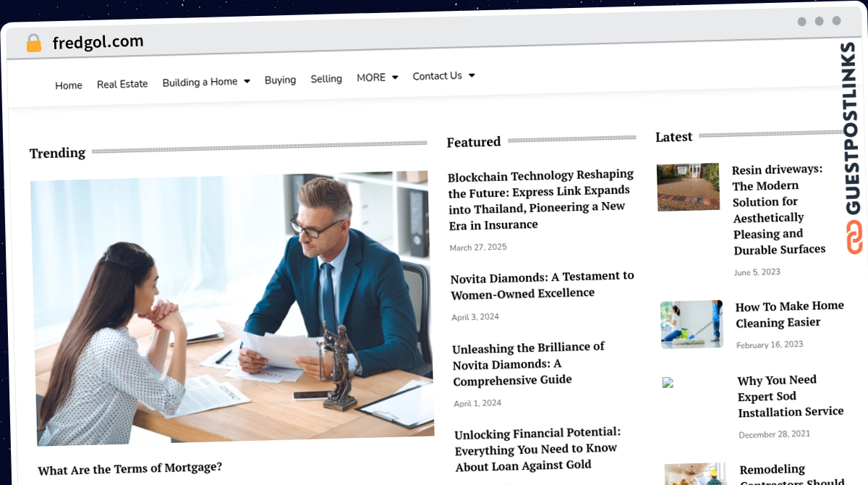Click the orange padlock security icon
Screen dimensions: 868x485
34,43
